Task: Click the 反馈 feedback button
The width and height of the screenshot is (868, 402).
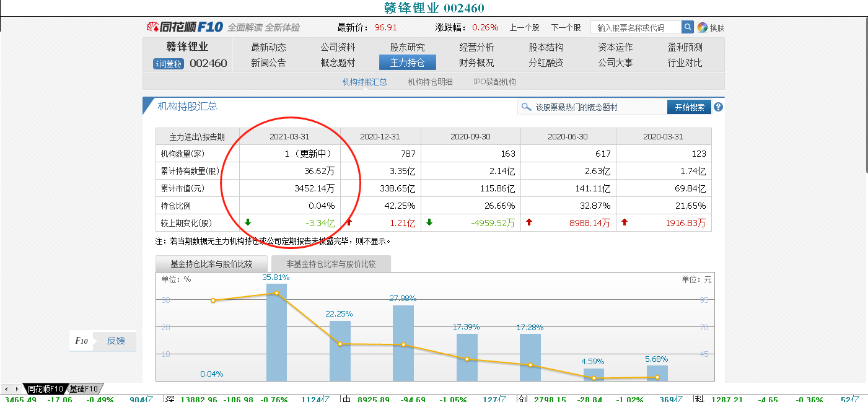Action: (116, 341)
